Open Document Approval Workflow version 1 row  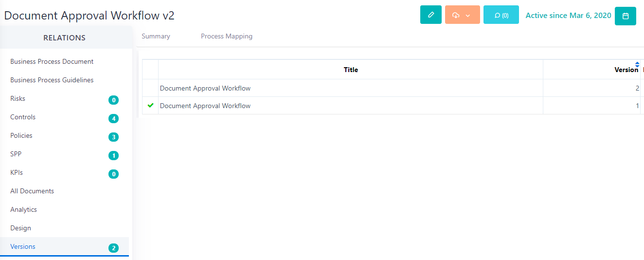tap(393, 106)
